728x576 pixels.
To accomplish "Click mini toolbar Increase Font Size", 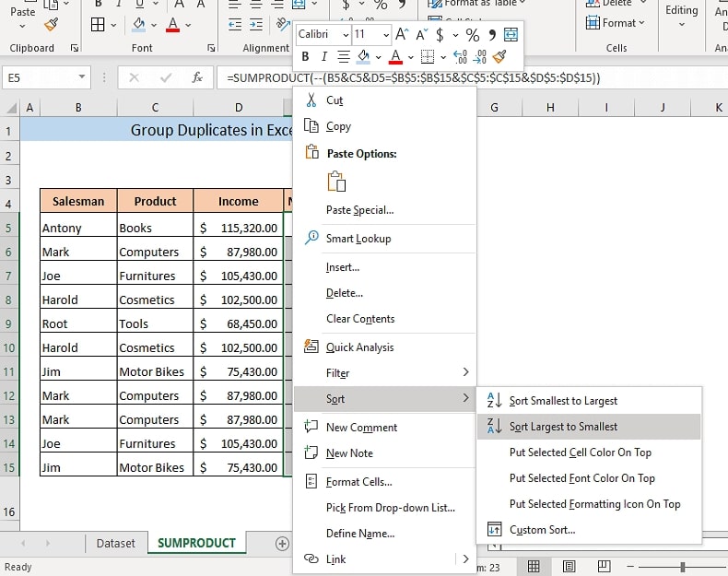I will pyautogui.click(x=402, y=34).
